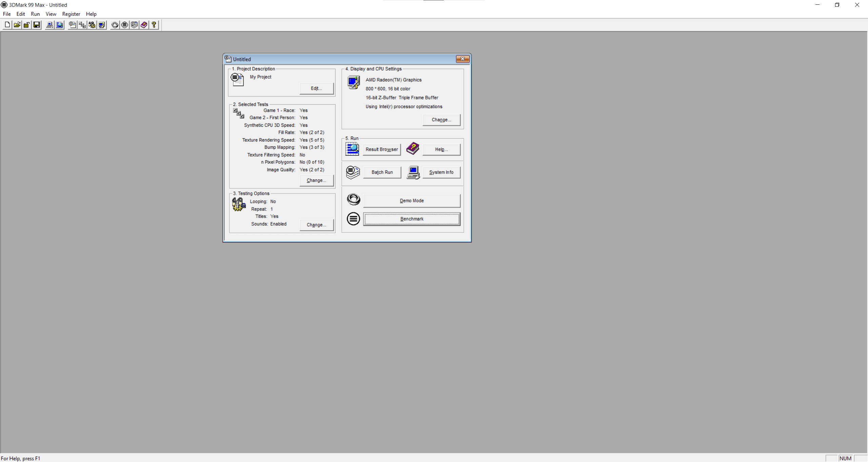868x462 pixels.
Task: Run Benchmark from toolbar striped circle icon
Action: pyautogui.click(x=125, y=25)
